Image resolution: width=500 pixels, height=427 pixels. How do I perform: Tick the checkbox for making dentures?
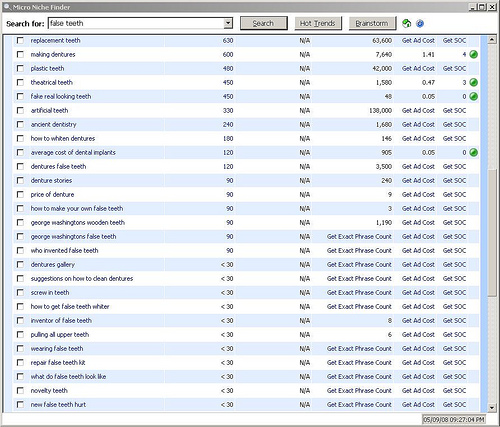click(20, 54)
